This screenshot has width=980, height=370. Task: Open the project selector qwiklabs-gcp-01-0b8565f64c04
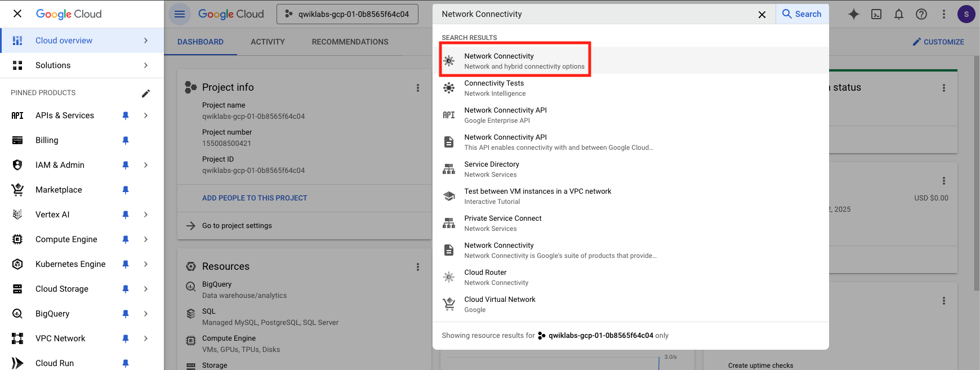(348, 14)
